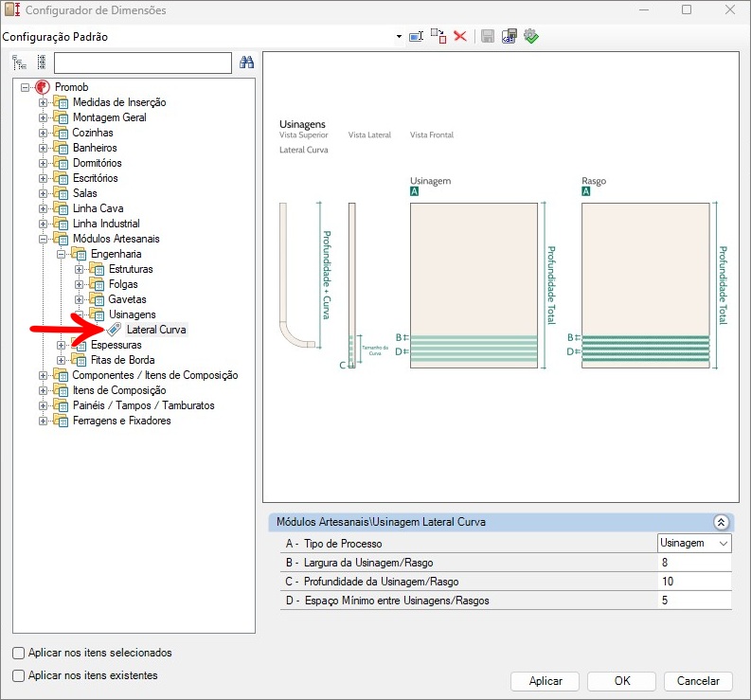Click the Gavetas folder icon
Screen dimensions: 751x700
[97, 299]
